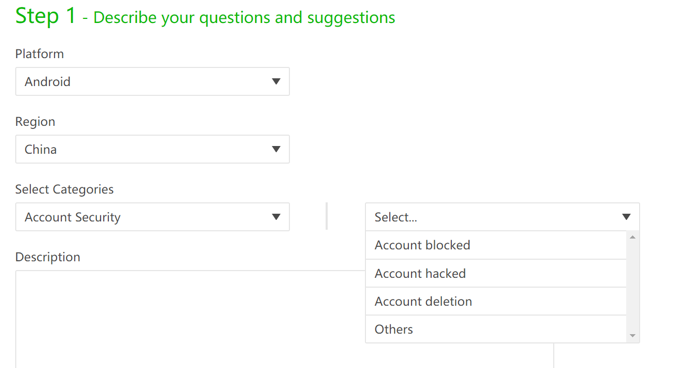Open the Platform dropdown showing Android
Viewport: 674px width, 368px height.
pyautogui.click(x=152, y=81)
